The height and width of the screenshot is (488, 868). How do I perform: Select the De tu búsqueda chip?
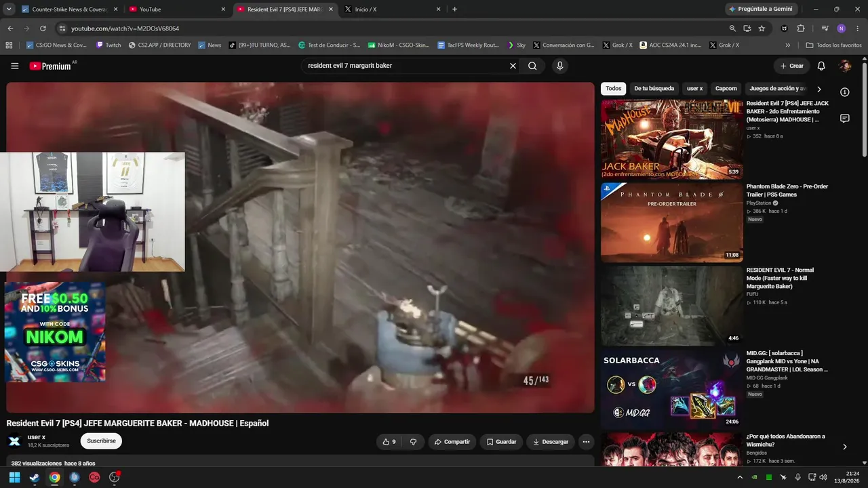(x=654, y=89)
